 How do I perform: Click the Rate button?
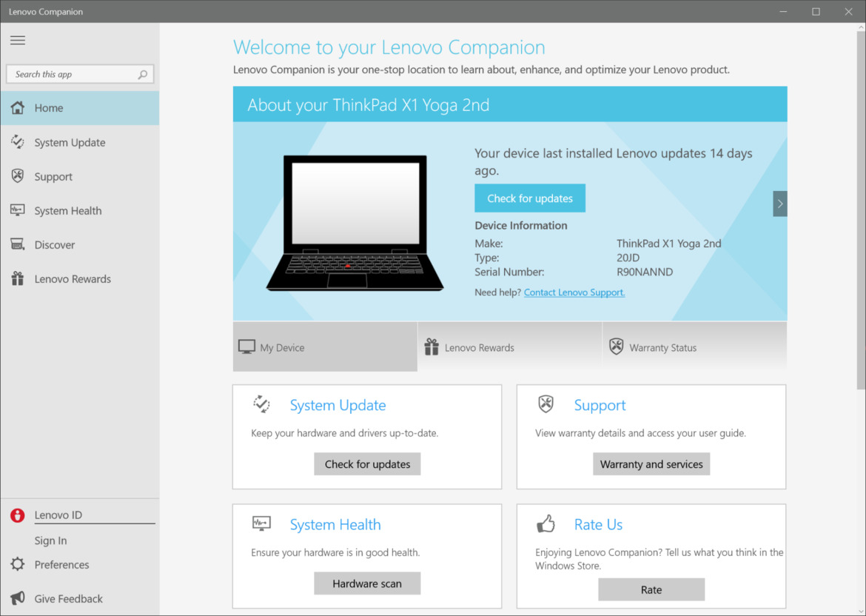click(651, 589)
